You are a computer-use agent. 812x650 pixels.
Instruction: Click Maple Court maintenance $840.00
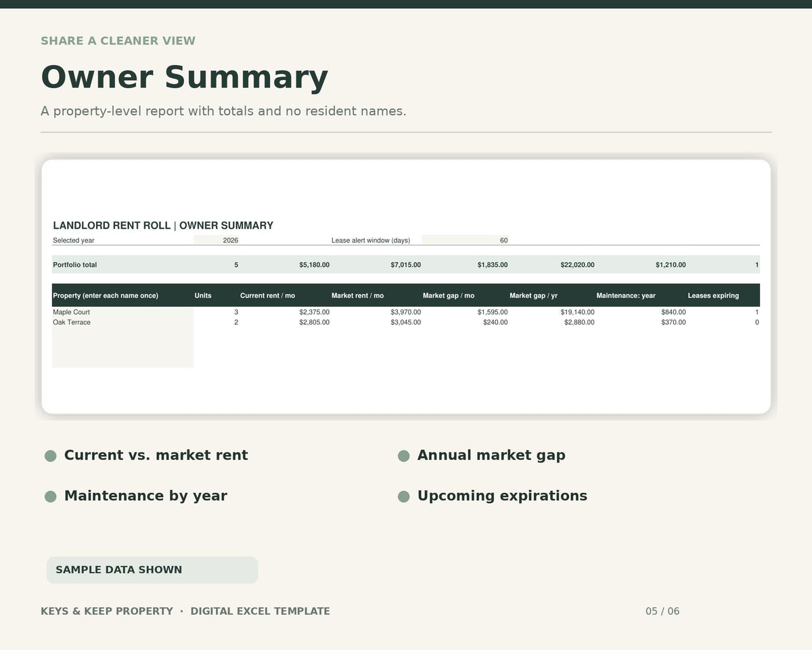pos(673,312)
